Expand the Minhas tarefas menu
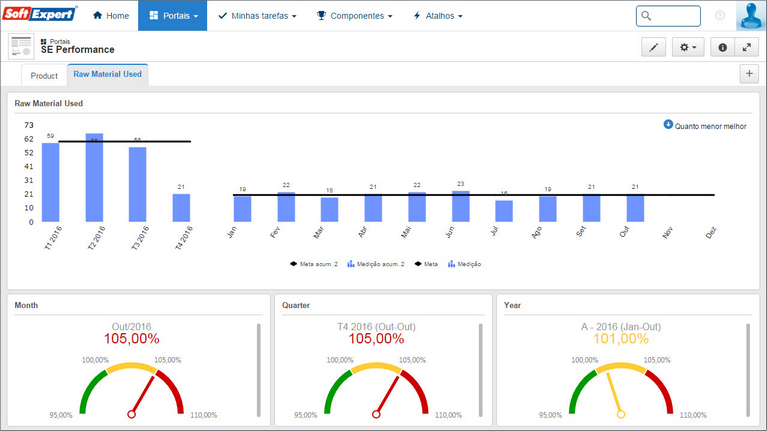Viewport: 767px width, 431px height. pyautogui.click(x=257, y=16)
